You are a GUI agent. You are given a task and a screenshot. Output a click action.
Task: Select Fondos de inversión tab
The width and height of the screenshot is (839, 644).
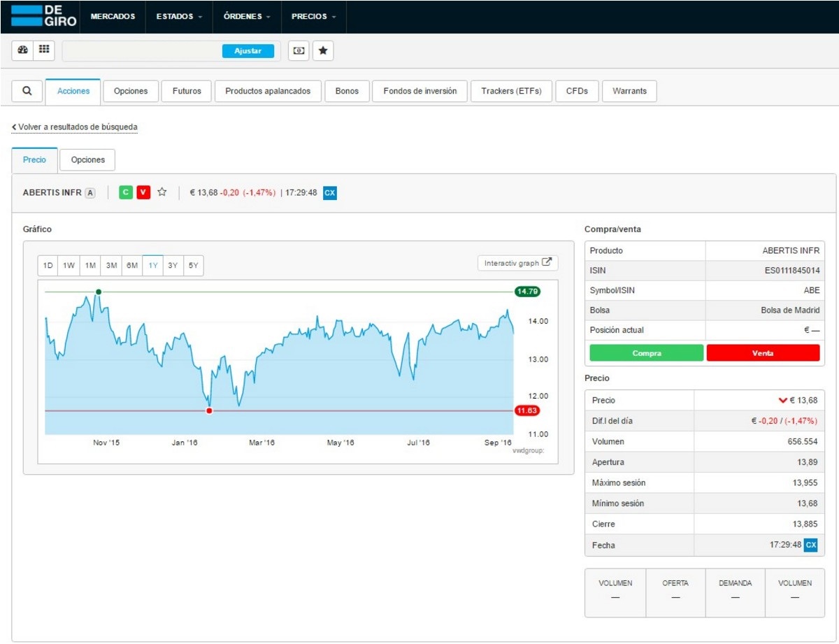pyautogui.click(x=420, y=91)
